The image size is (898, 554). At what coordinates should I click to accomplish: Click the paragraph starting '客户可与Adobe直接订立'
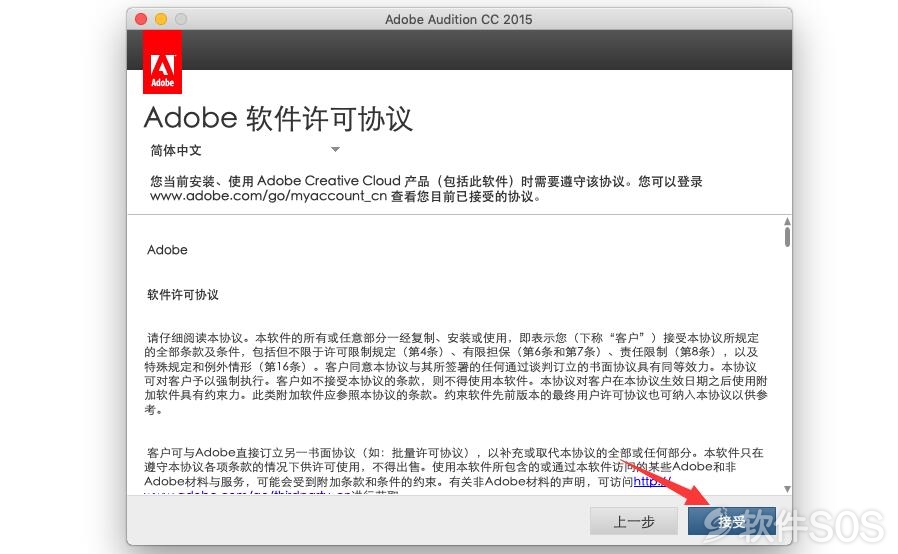(454, 471)
